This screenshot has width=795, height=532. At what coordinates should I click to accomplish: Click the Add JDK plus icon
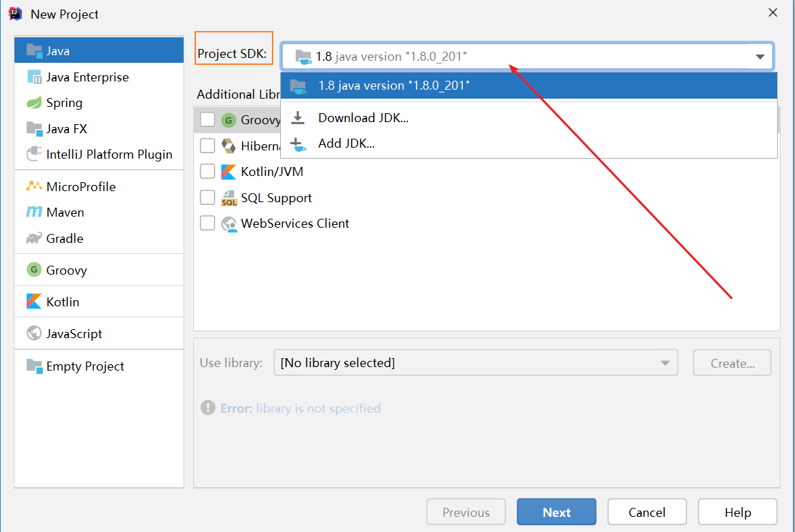pos(298,144)
